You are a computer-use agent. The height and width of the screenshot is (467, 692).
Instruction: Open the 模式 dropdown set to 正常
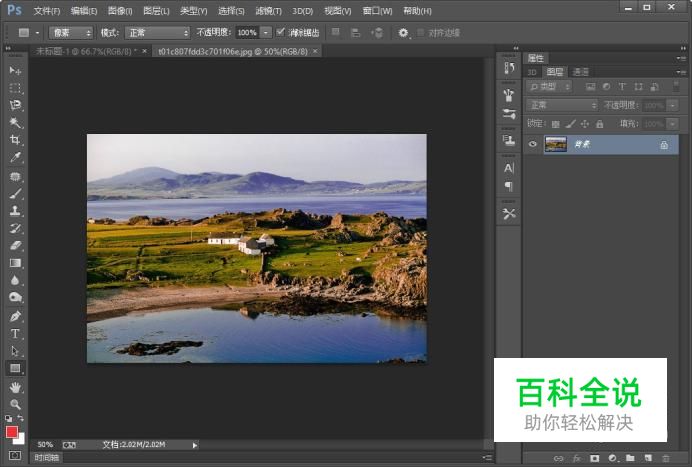(157, 32)
